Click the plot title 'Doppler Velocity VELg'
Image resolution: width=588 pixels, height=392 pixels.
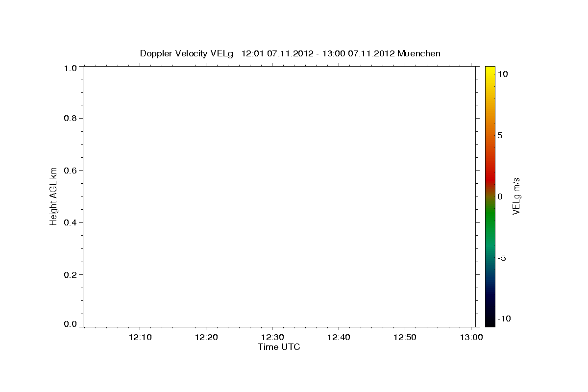coord(187,53)
